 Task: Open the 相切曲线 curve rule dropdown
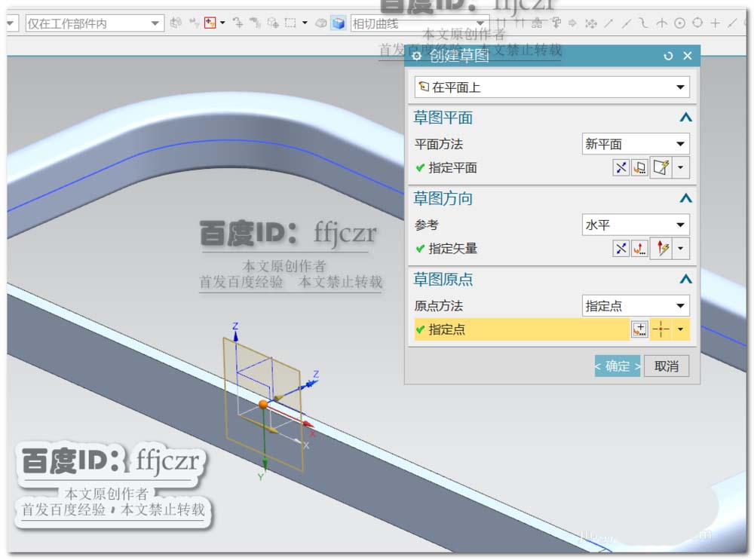click(419, 23)
